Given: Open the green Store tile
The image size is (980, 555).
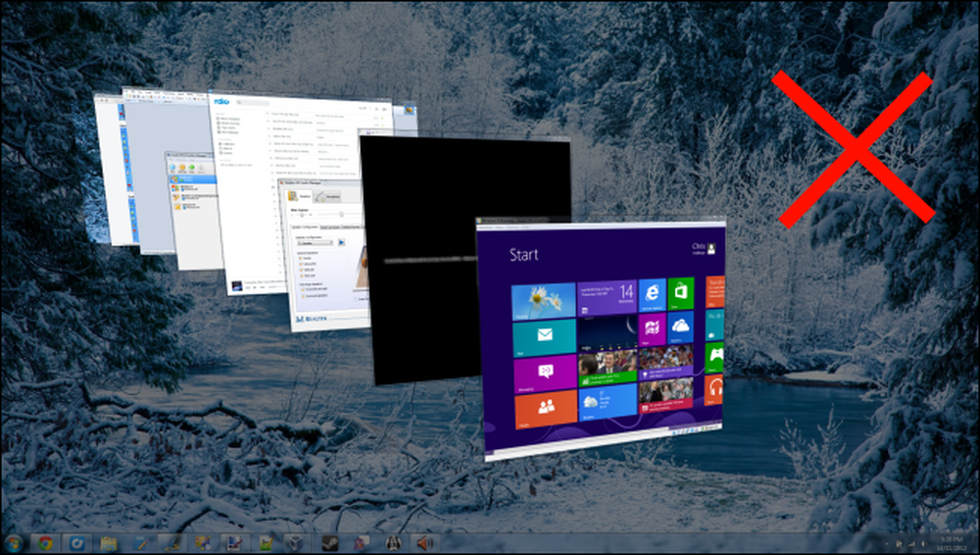Looking at the screenshot, I should [681, 293].
